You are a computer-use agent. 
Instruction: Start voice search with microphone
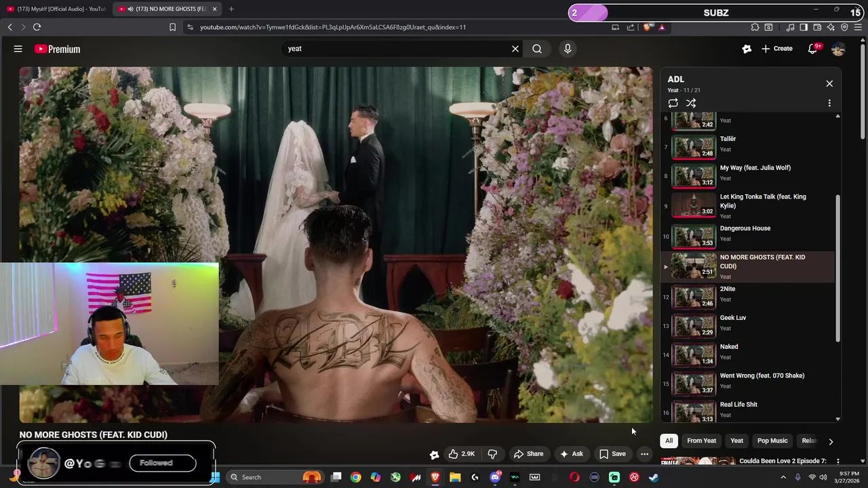568,49
